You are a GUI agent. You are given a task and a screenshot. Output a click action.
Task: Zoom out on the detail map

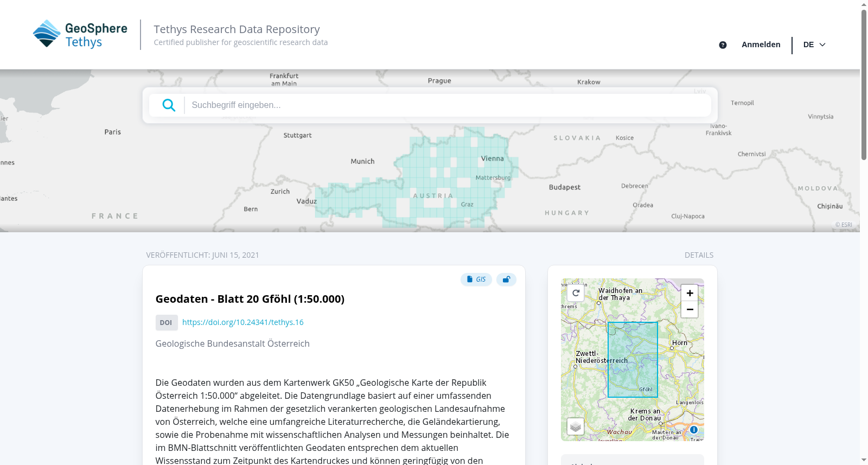click(690, 309)
